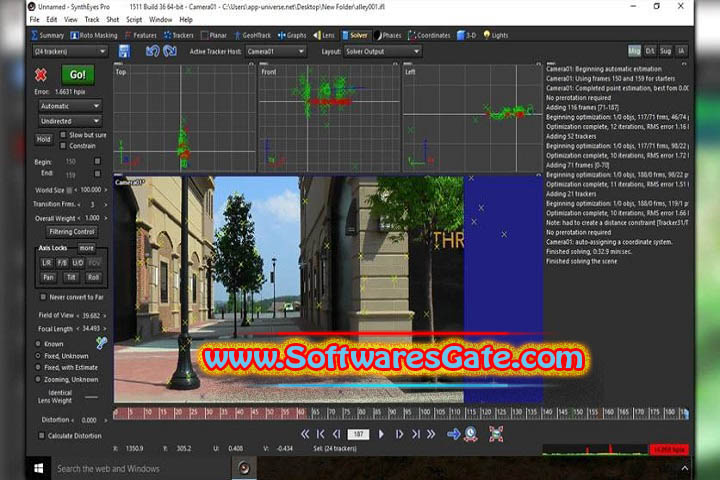
Task: Toggle the L/R axis lock
Action: (47, 263)
